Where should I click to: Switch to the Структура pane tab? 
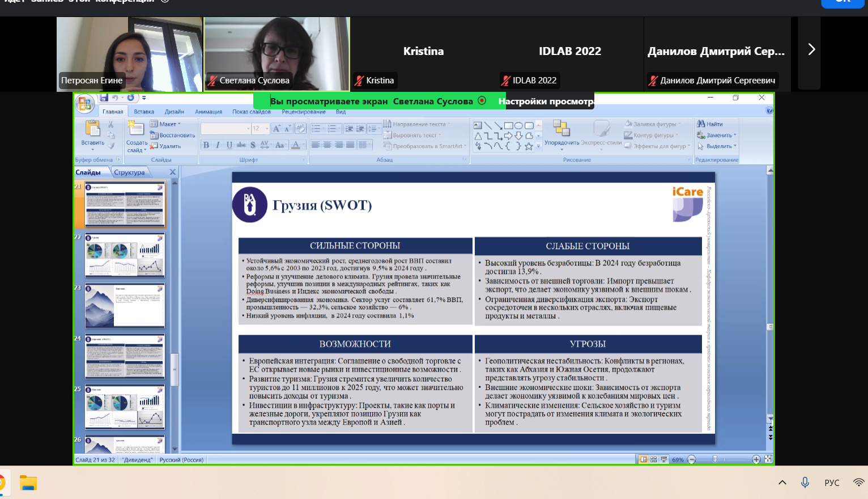coord(129,172)
